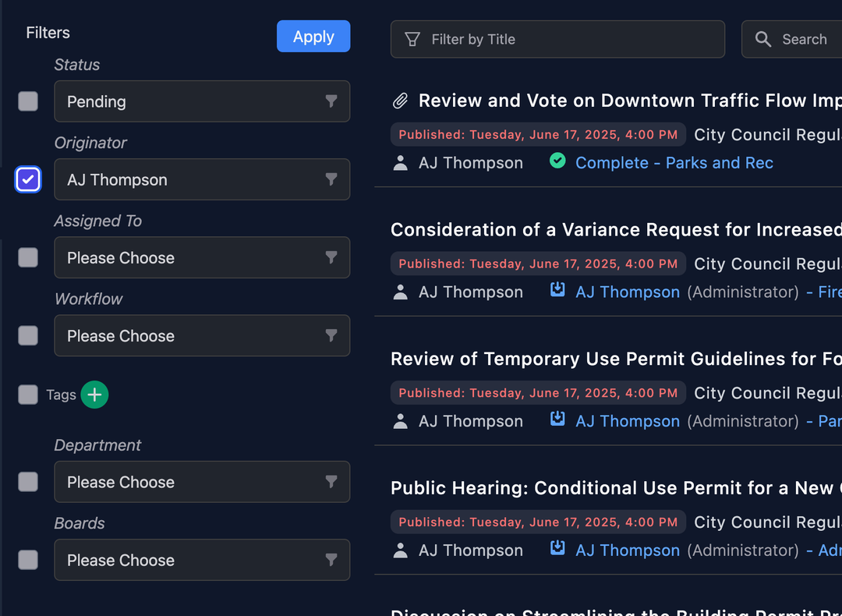Open the Status dropdown showing Pending

[x=202, y=101]
